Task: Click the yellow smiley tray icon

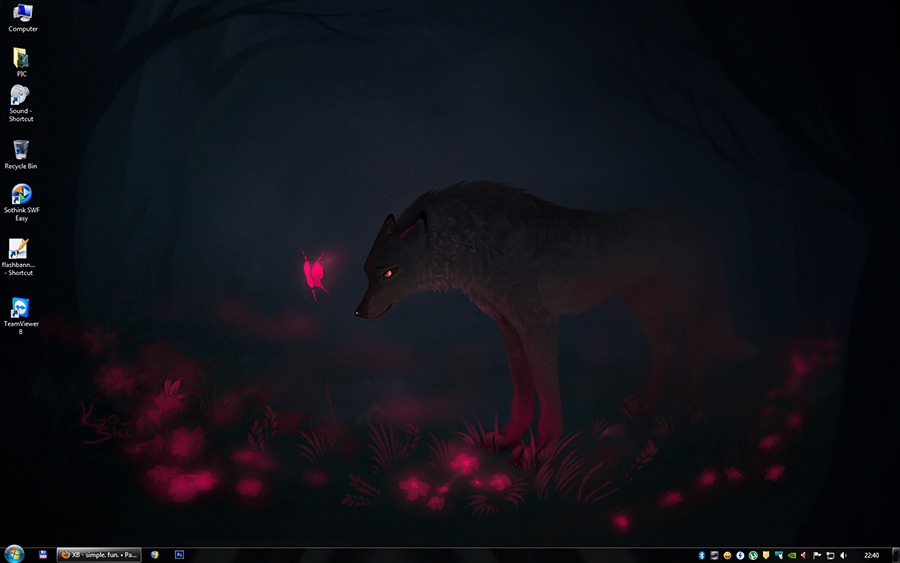Action: point(727,555)
